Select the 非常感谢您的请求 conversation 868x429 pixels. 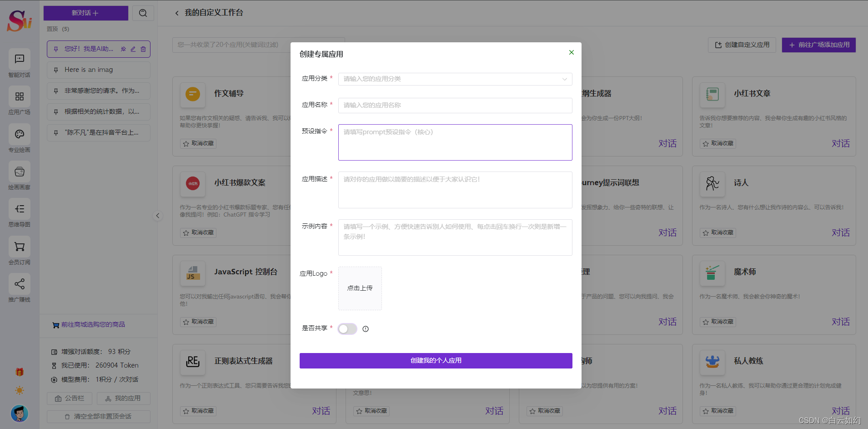(99, 91)
